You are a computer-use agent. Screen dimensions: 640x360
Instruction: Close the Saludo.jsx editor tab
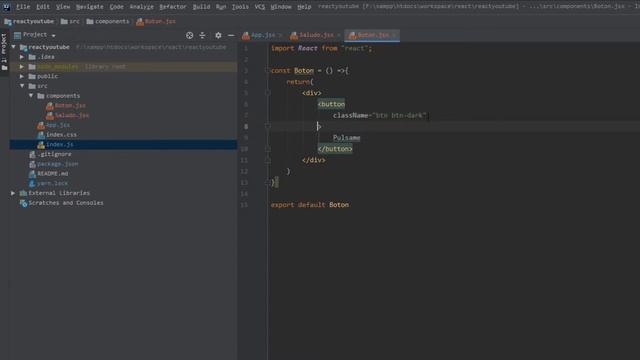339,36
